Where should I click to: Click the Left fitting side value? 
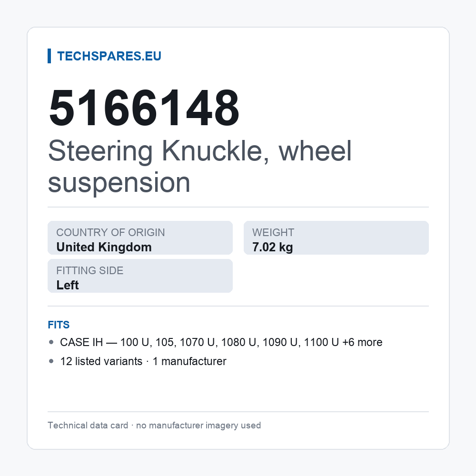pyautogui.click(x=68, y=285)
